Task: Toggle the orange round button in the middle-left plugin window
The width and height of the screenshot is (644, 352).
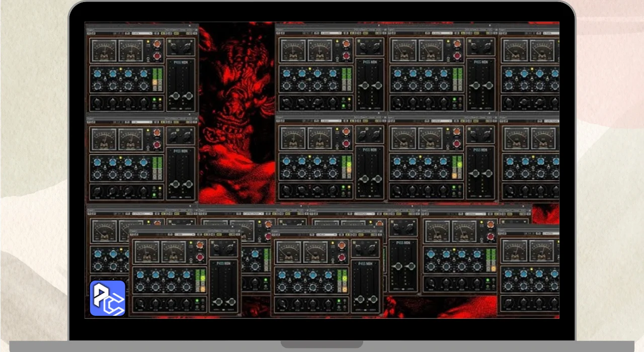Action: [157, 133]
